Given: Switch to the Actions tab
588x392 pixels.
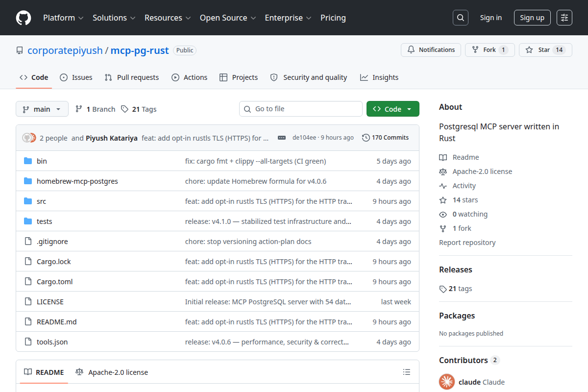Looking at the screenshot, I should tap(189, 77).
